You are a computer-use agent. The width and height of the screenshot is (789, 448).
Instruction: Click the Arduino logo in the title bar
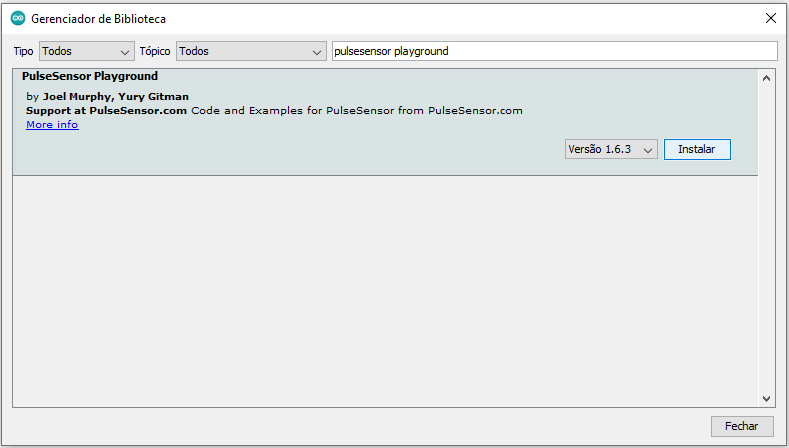pos(18,18)
